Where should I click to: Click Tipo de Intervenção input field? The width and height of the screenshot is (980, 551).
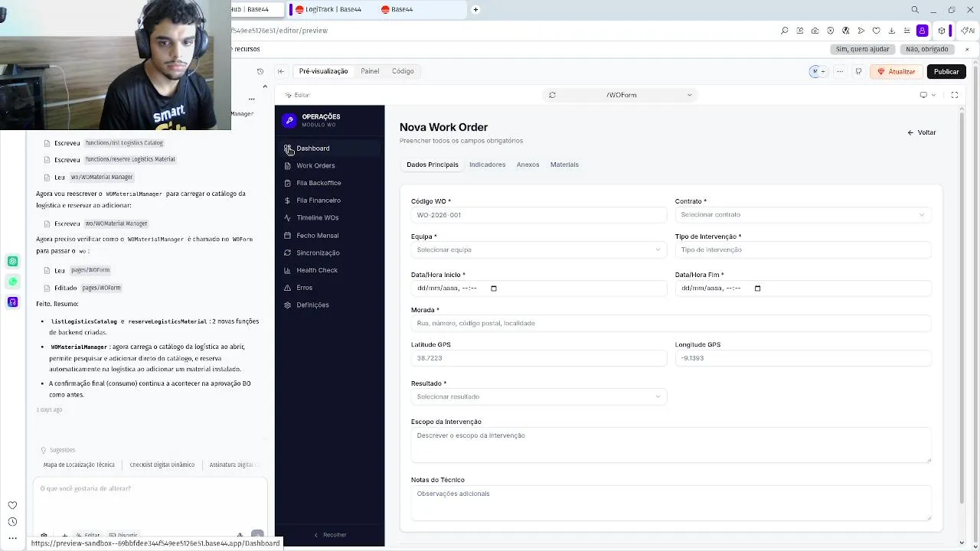click(x=802, y=250)
